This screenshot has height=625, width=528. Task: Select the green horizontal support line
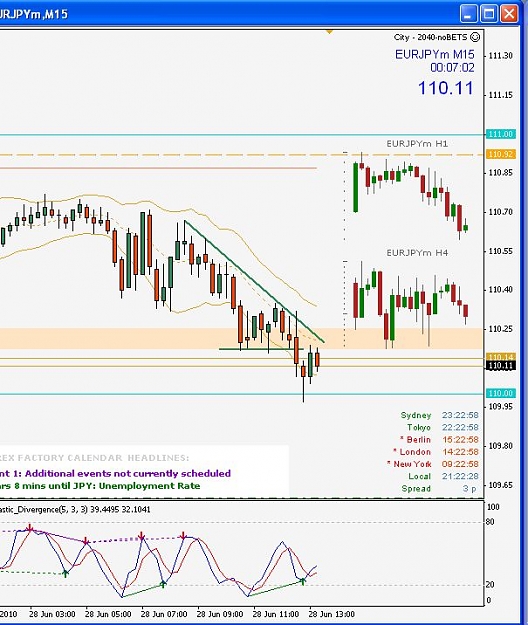261,349
